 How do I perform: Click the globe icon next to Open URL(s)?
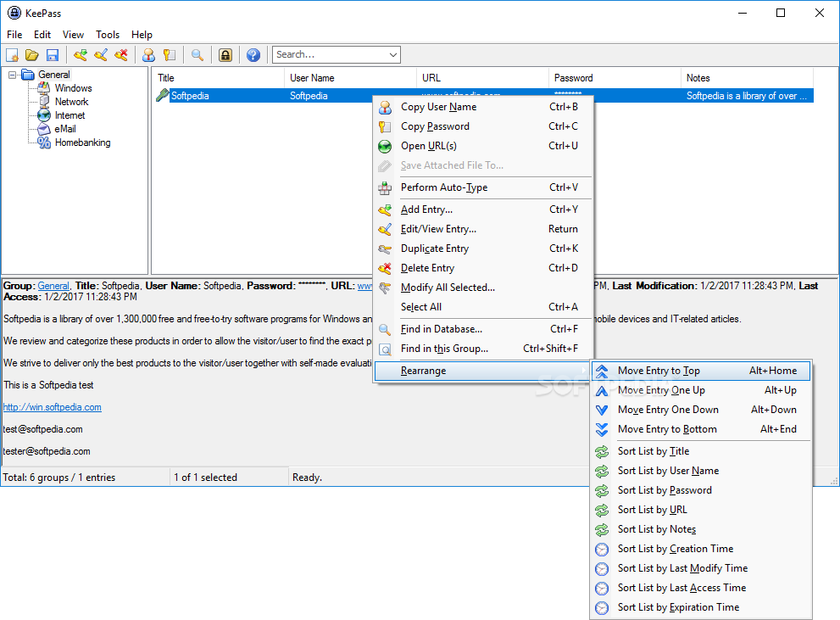[385, 146]
